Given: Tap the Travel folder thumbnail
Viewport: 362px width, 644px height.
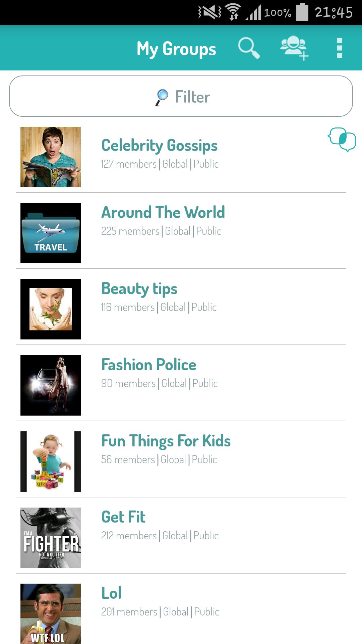Looking at the screenshot, I should tap(51, 233).
